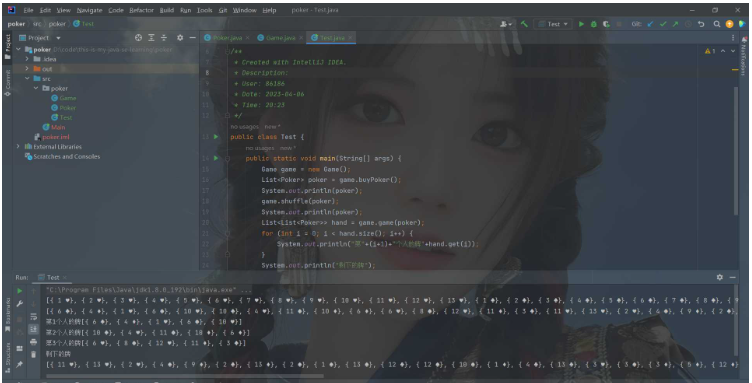Run main method from the gutter at line 14
Screen dimensions: 752x383
coord(216,158)
